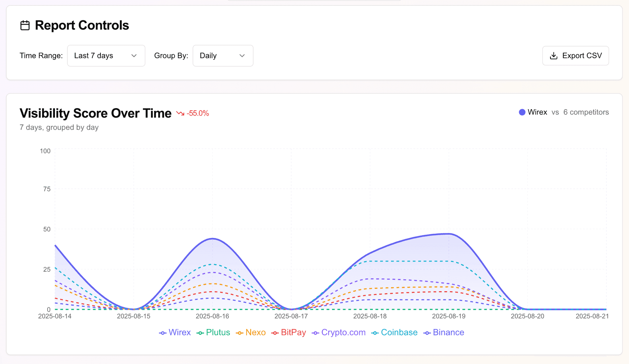Expand chevron next to Last 7 days

[134, 56]
